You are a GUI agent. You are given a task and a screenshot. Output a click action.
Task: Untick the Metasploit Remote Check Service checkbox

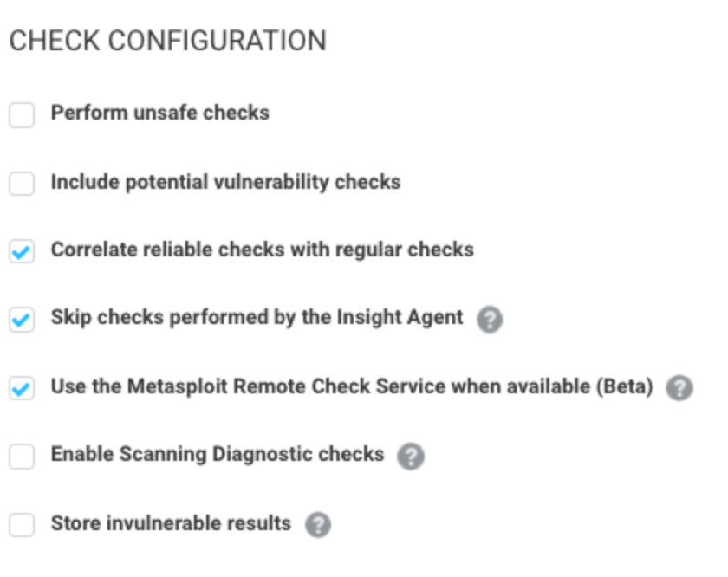[22, 389]
